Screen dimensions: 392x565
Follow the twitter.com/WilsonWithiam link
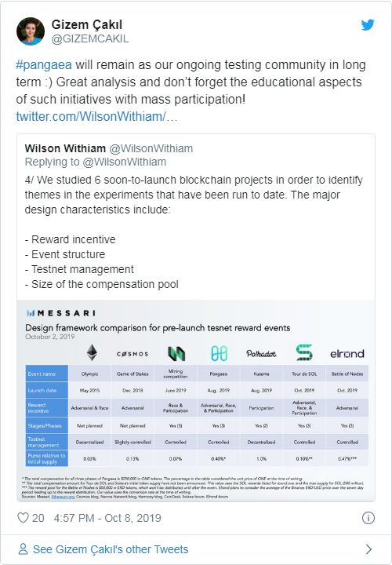click(97, 116)
